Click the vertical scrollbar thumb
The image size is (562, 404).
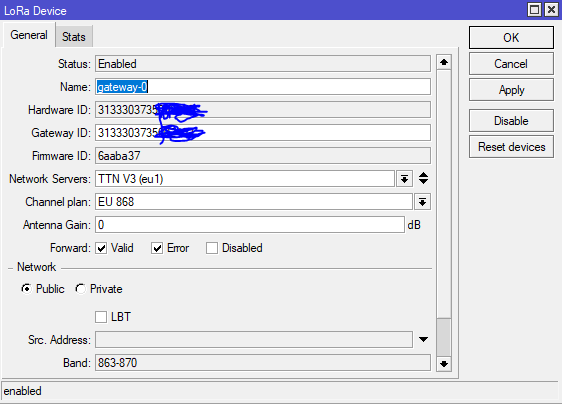pyautogui.click(x=444, y=337)
